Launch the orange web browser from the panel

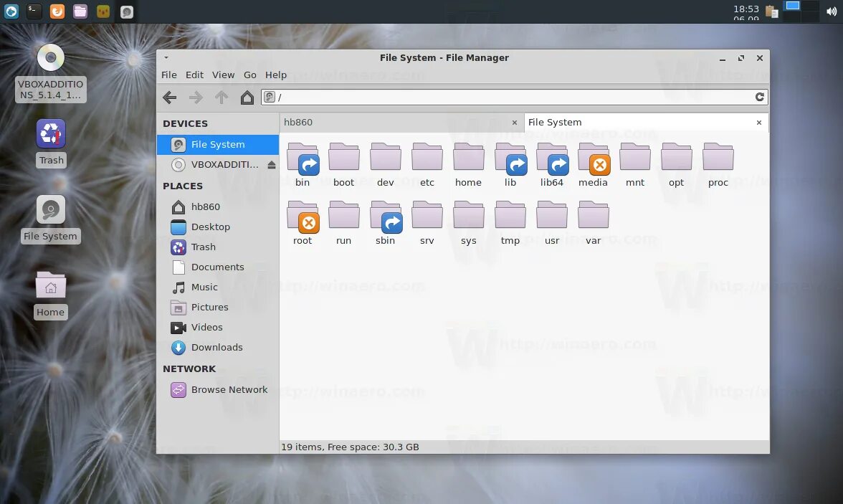(57, 11)
